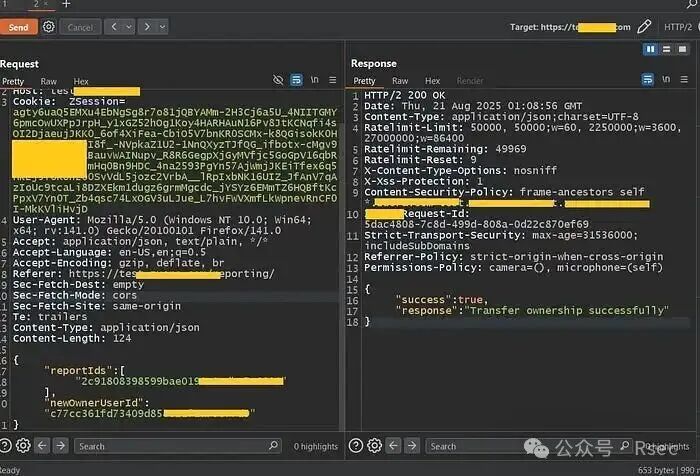Toggle the \n non-printable characters in Response
Screen dimensions: 700x476
[665, 80]
